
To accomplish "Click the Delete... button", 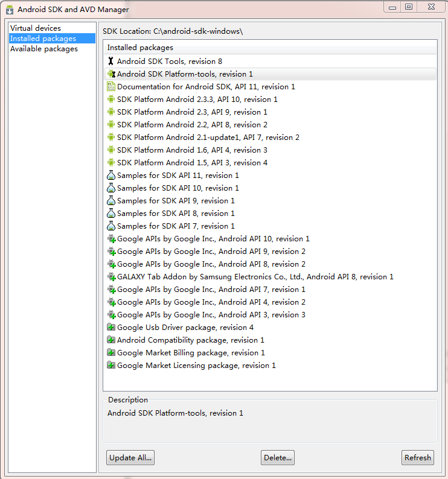I will tap(278, 457).
